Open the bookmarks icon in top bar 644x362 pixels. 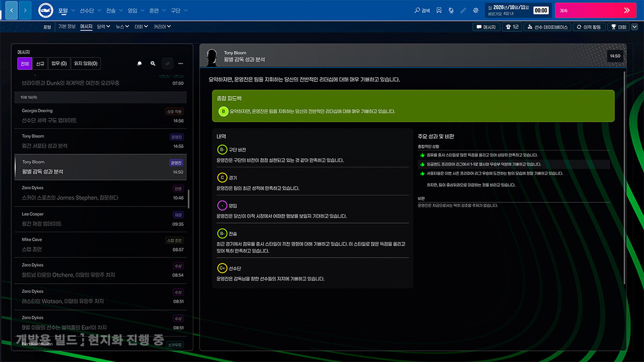[x=439, y=10]
